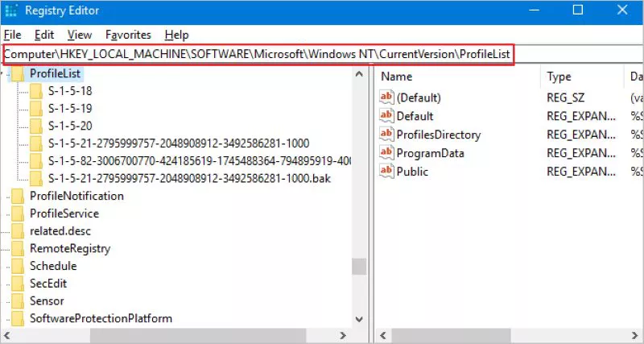This screenshot has width=644, height=344.
Task: Sort values by the Type column header
Action: click(582, 77)
